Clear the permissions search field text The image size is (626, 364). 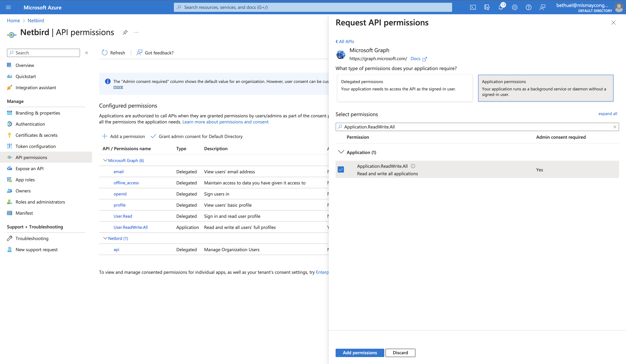615,127
